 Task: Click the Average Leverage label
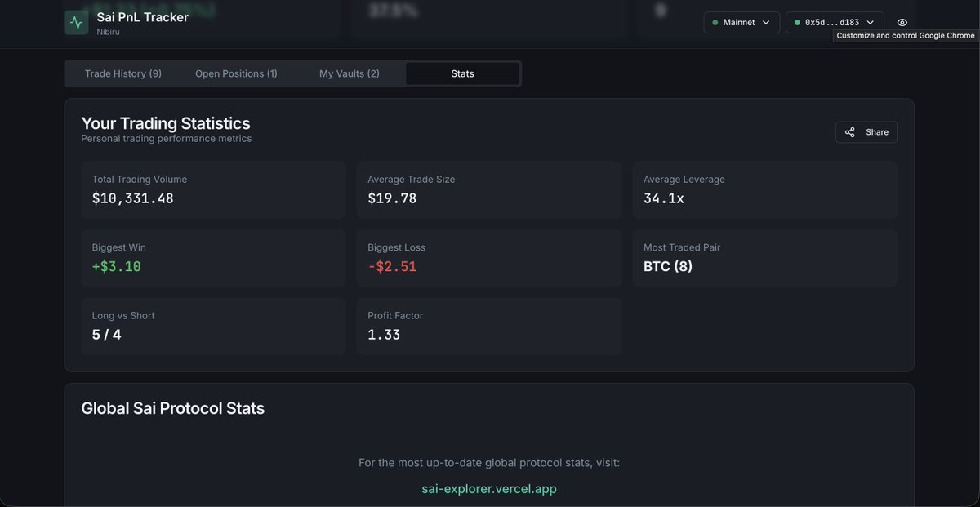click(x=684, y=180)
